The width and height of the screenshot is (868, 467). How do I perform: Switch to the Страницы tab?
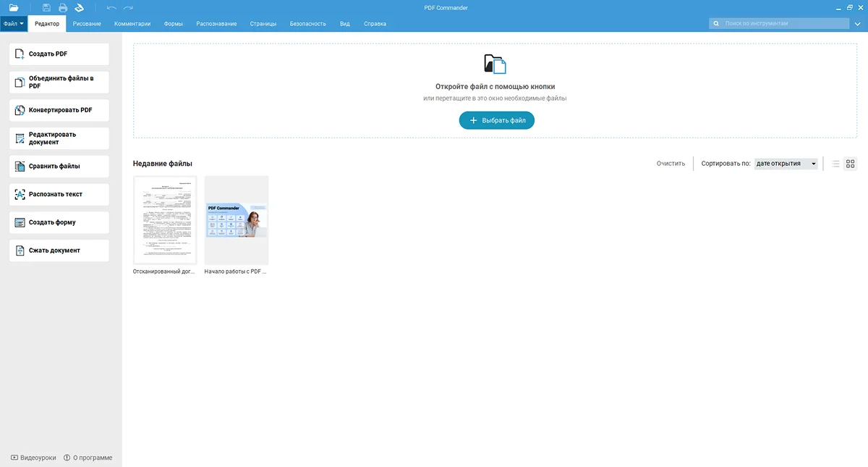click(x=263, y=23)
